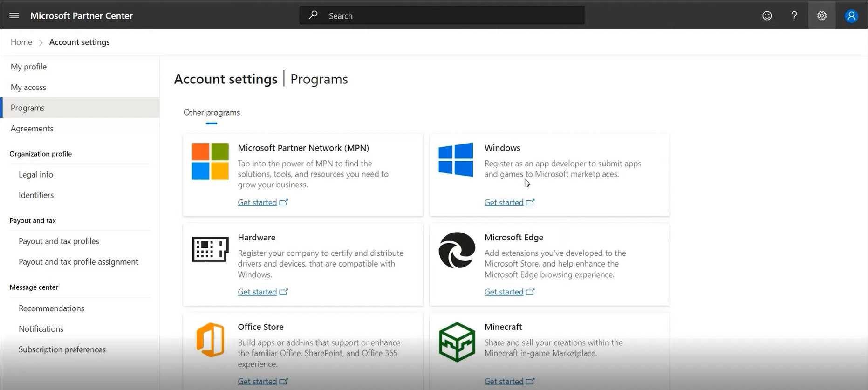This screenshot has height=390, width=868.
Task: Click external link icon under Minecraft
Action: 530,381
